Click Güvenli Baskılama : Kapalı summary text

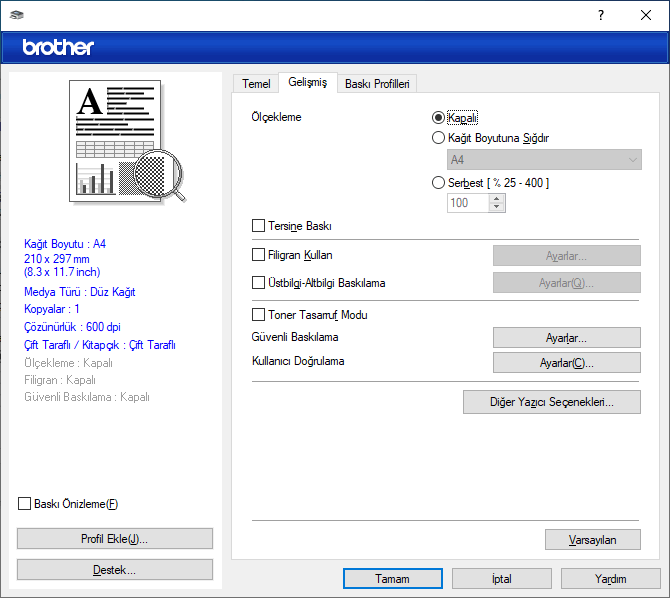point(87,397)
